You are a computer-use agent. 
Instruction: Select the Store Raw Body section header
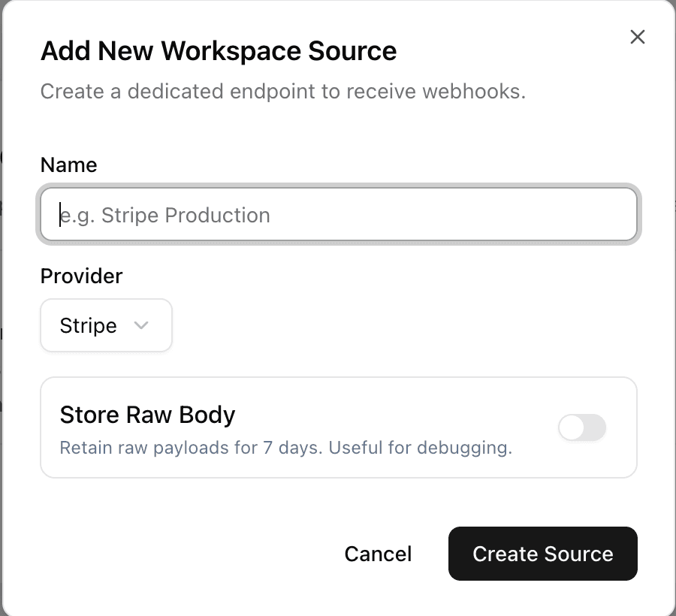pos(147,414)
